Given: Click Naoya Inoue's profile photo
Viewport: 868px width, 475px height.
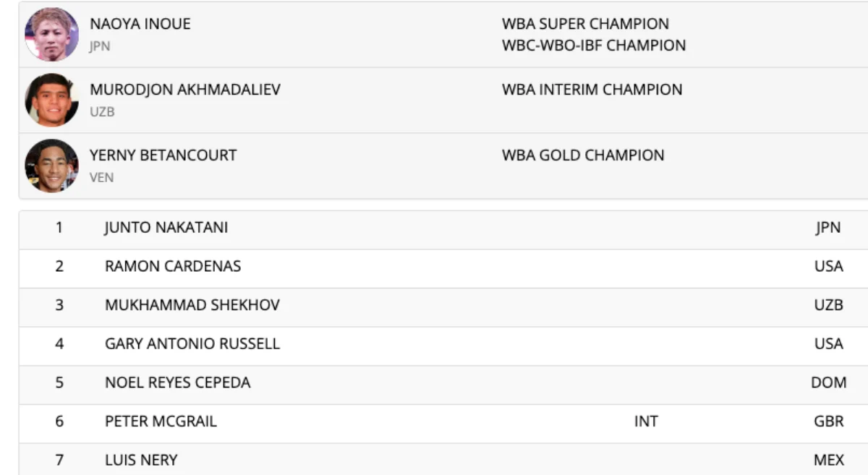Looking at the screenshot, I should (51, 34).
